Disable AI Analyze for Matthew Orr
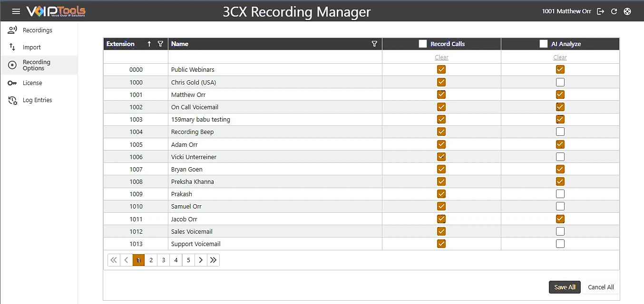Image resolution: width=644 pixels, height=304 pixels. pos(560,95)
